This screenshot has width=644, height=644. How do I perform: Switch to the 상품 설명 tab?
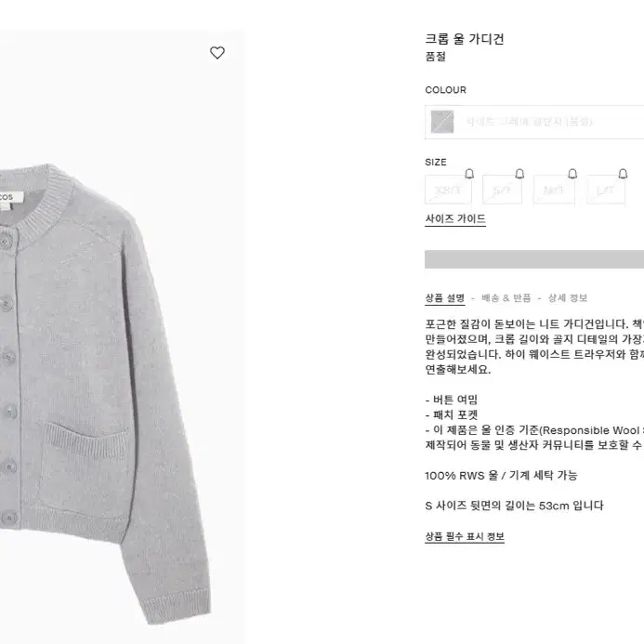445,298
